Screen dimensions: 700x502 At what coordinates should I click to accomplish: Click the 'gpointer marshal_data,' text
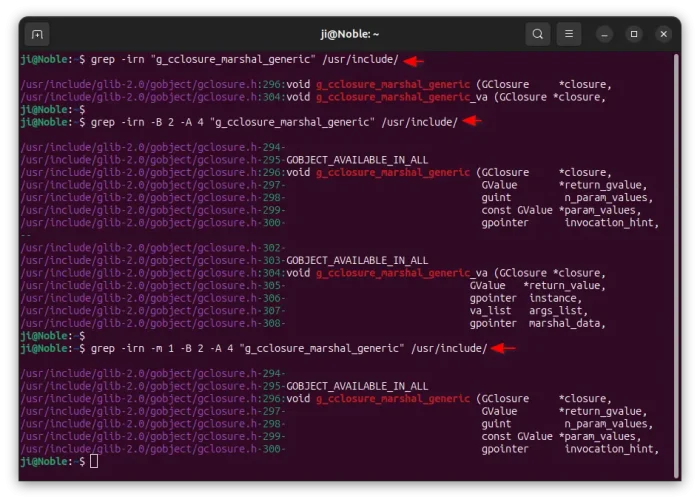[537, 323]
